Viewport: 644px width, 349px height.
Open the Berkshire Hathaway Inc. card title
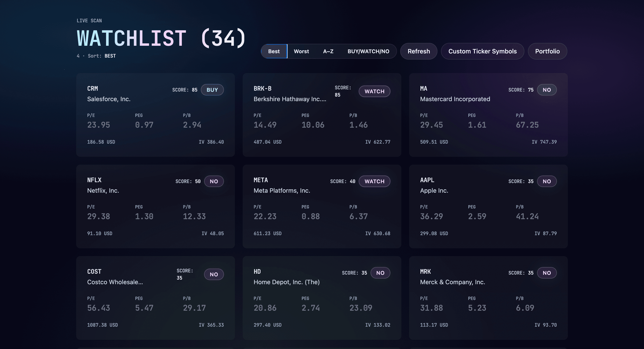290,99
